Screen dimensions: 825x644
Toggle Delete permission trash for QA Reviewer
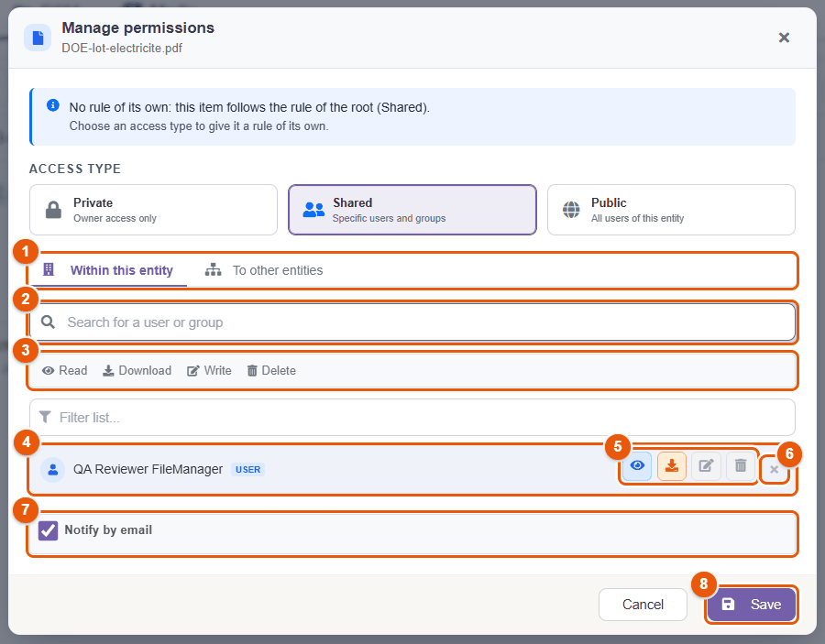(741, 465)
